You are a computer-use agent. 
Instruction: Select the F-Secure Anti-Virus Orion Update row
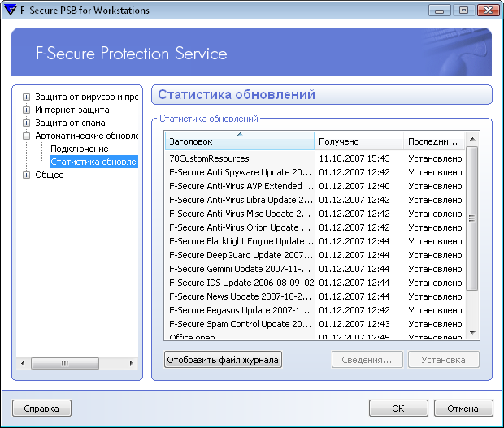coord(315,227)
